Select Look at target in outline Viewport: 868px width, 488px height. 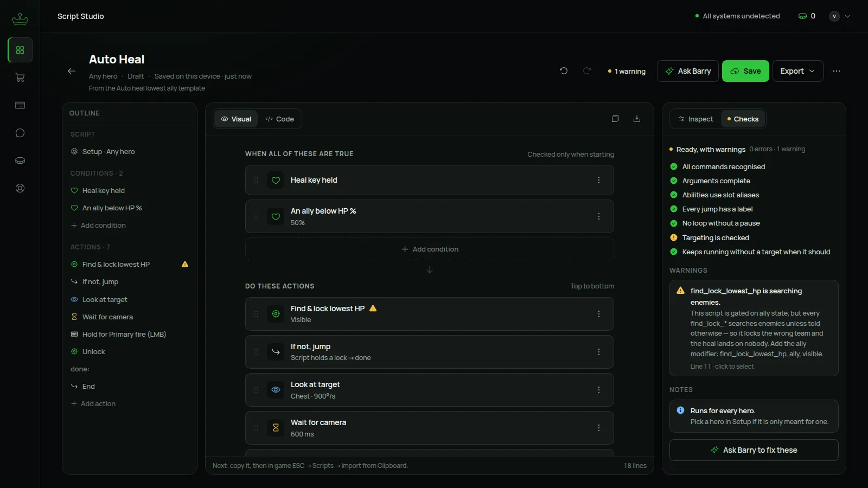[130, 299]
